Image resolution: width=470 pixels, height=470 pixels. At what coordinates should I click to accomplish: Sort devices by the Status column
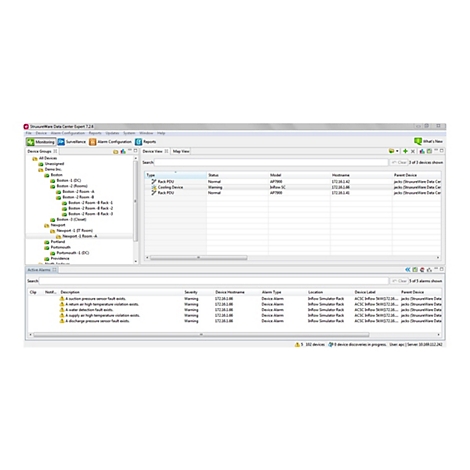point(237,175)
